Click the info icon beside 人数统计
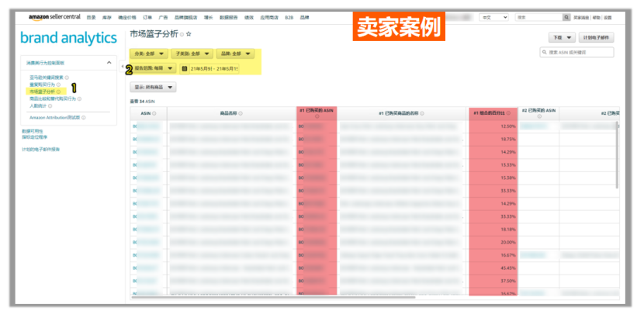Viewport: 644px width, 318px height. click(x=50, y=105)
